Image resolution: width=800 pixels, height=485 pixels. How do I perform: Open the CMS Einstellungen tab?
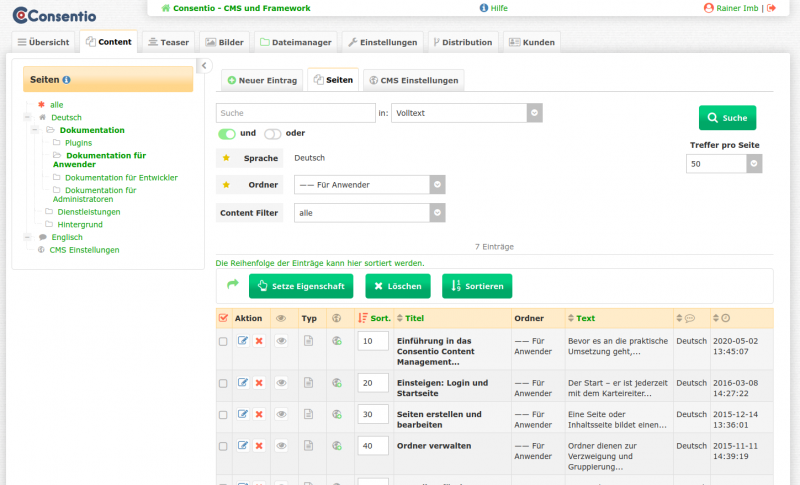412,80
